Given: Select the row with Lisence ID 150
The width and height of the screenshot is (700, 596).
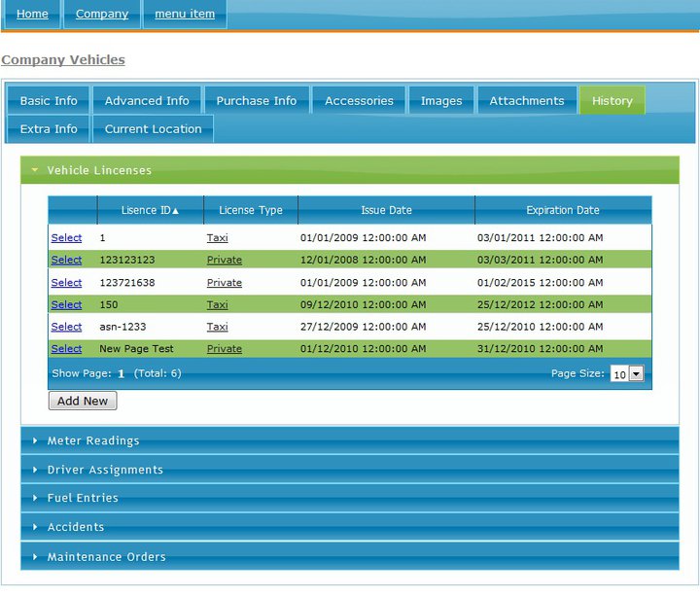Looking at the screenshot, I should pyautogui.click(x=66, y=304).
